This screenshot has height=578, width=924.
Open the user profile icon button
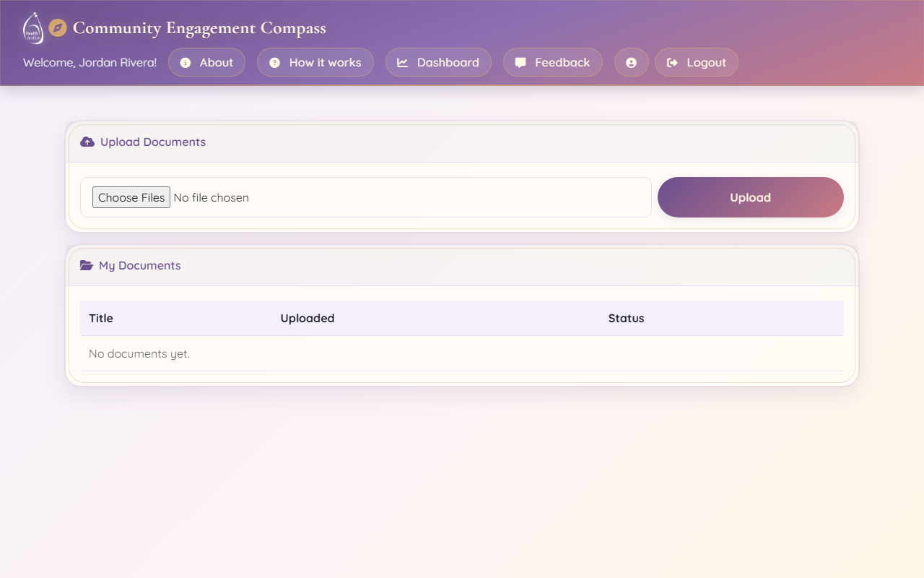(632, 62)
